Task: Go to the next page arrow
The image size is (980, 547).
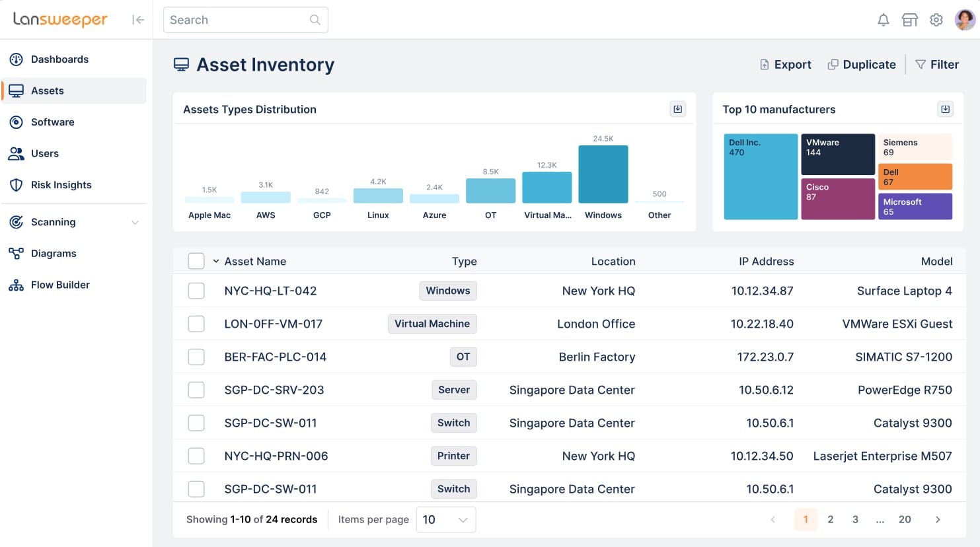Action: coord(938,520)
